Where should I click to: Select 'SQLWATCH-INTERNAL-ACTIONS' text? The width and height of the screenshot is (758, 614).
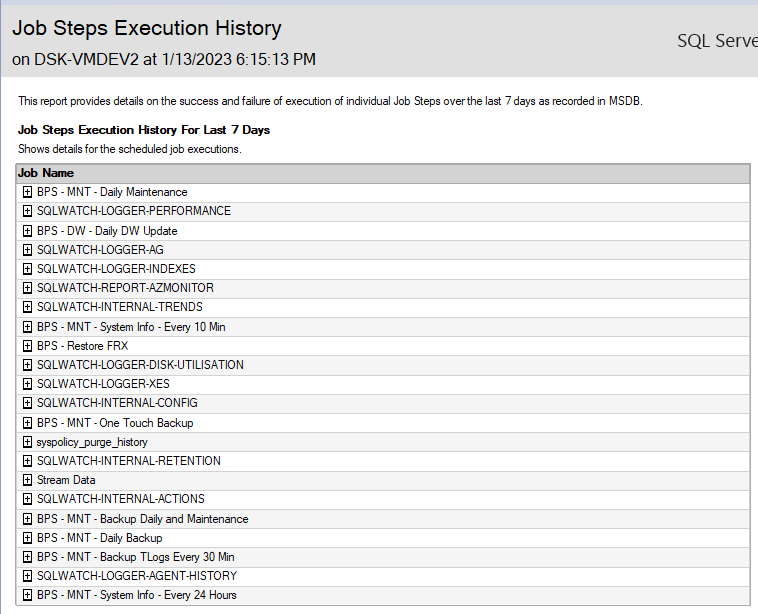tap(121, 499)
